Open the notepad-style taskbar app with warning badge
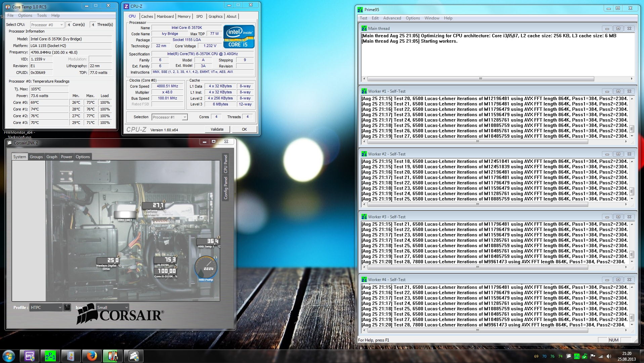 click(71, 356)
